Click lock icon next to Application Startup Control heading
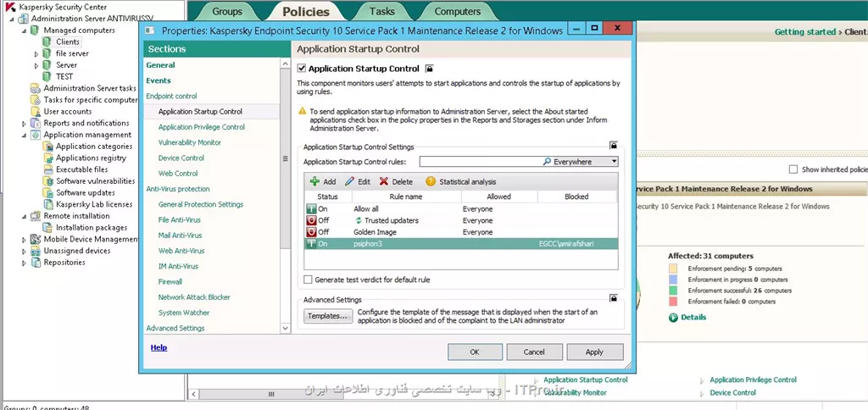The width and height of the screenshot is (868, 410). tap(429, 69)
